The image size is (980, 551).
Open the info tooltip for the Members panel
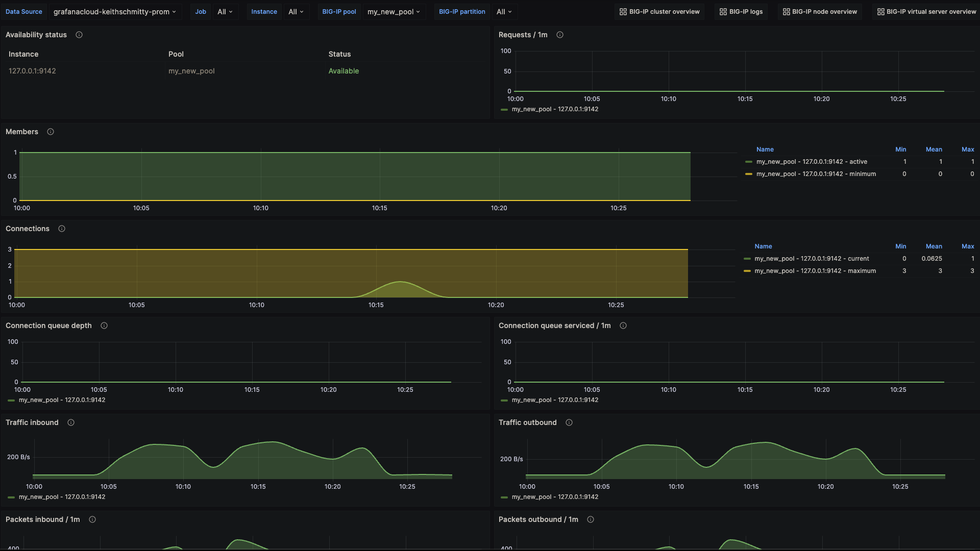(x=50, y=132)
